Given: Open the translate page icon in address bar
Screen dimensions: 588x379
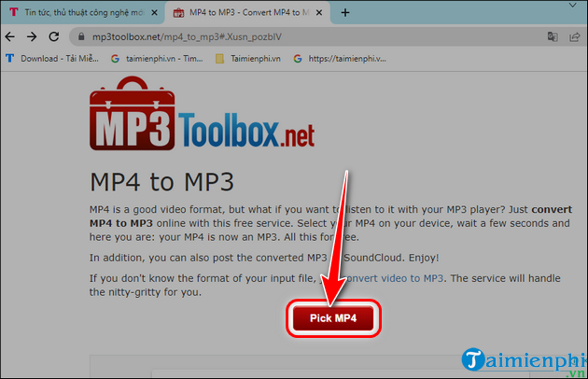Looking at the screenshot, I should click(x=553, y=36).
